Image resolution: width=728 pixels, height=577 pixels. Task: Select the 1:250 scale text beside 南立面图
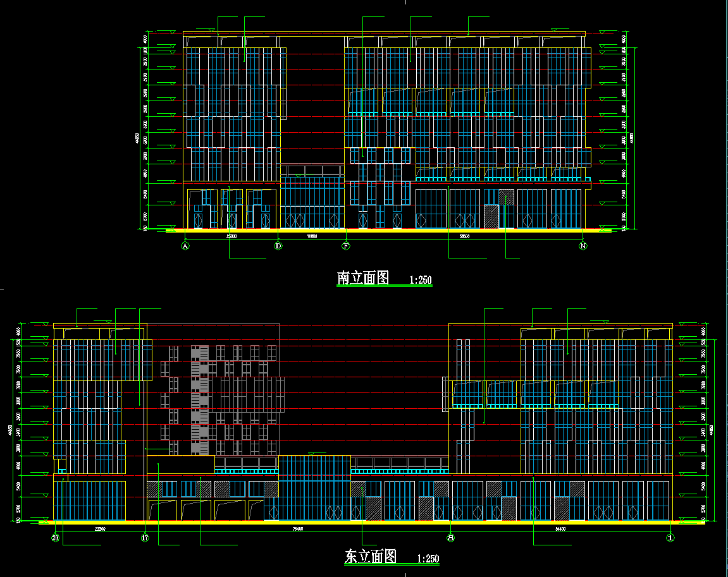click(x=421, y=280)
